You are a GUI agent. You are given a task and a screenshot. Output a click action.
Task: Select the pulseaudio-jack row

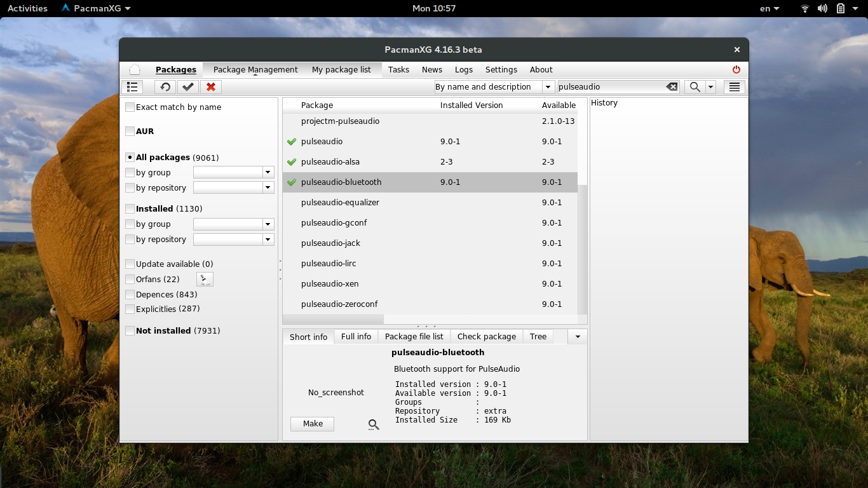(430, 243)
